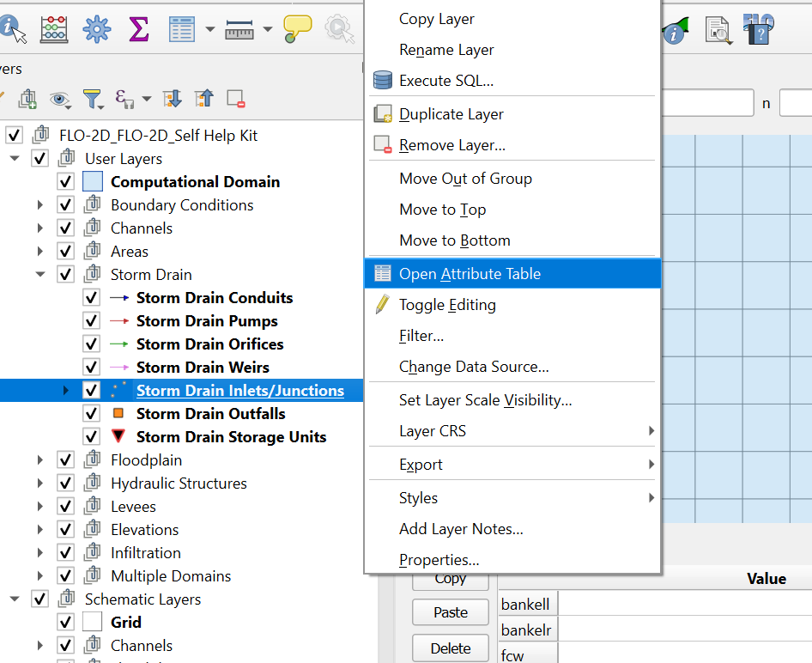This screenshot has height=663, width=812.
Task: Uncheck the Grid layer checkbox
Action: coord(65,623)
